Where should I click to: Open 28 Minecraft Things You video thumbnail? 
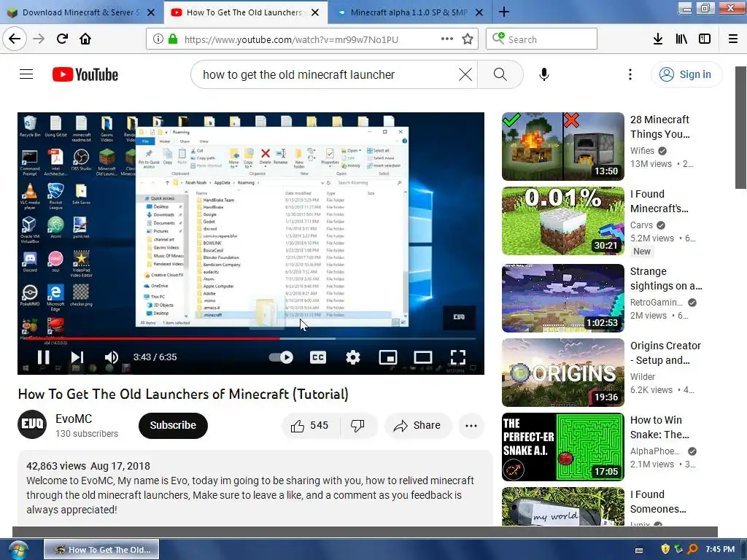point(562,147)
